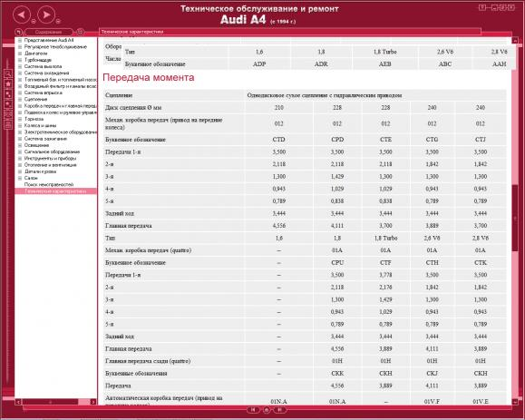Click the ADP engine code cell
The width and height of the screenshot is (525, 420).
coord(259,64)
